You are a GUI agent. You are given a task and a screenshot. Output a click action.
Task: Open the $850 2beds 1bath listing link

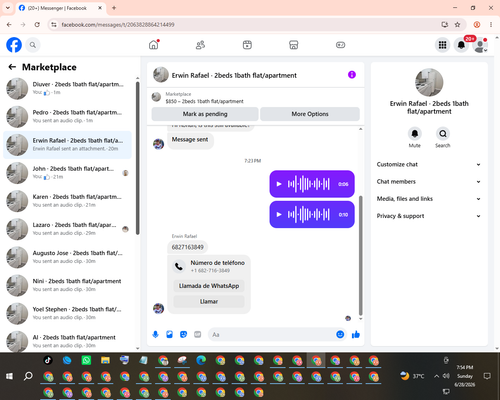204,101
